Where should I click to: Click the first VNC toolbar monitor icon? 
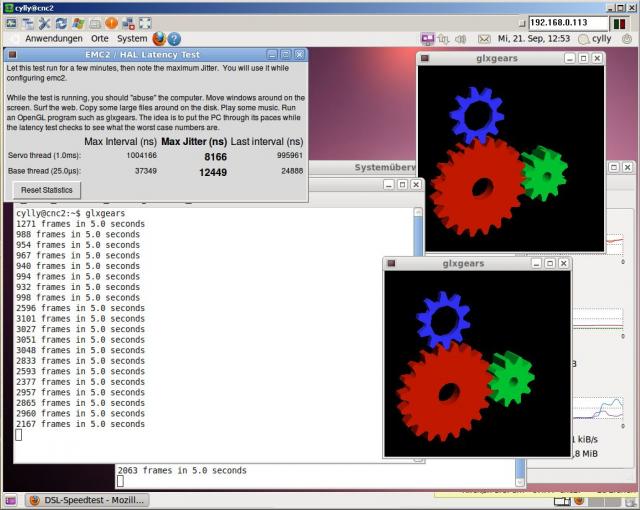pyautogui.click(x=11, y=23)
